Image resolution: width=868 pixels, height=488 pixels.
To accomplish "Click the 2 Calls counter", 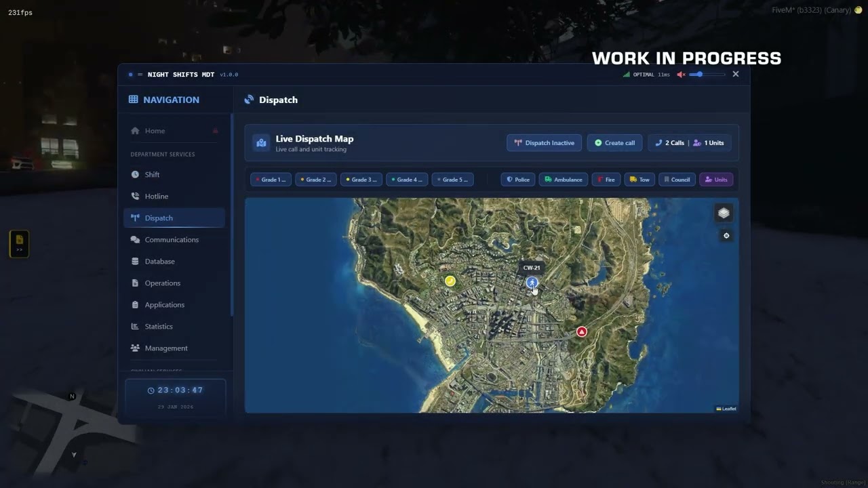I will pyautogui.click(x=669, y=143).
